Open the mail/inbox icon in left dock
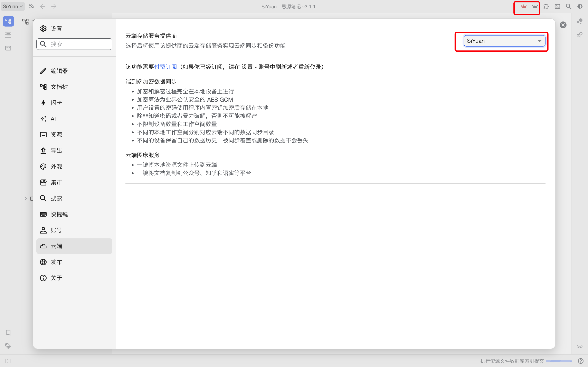 (x=8, y=48)
